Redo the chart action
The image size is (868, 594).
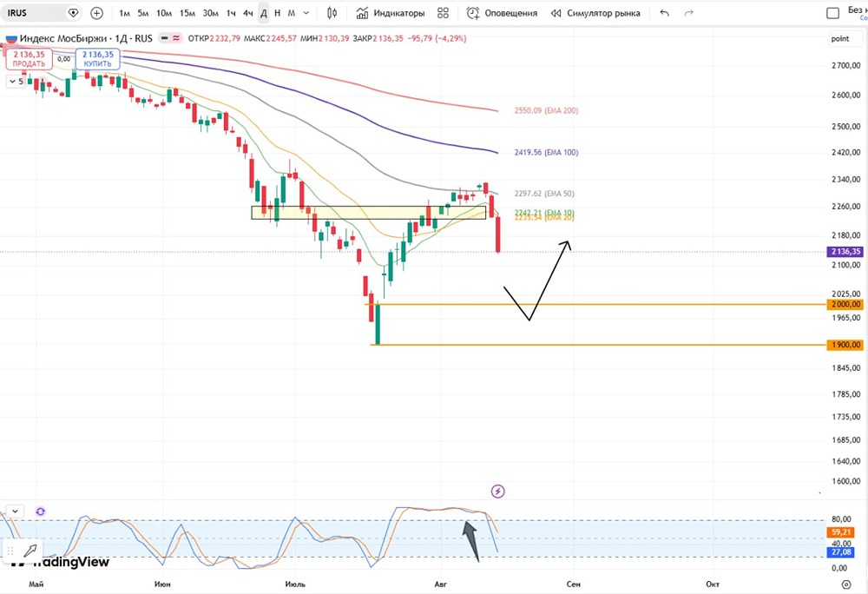coord(688,13)
